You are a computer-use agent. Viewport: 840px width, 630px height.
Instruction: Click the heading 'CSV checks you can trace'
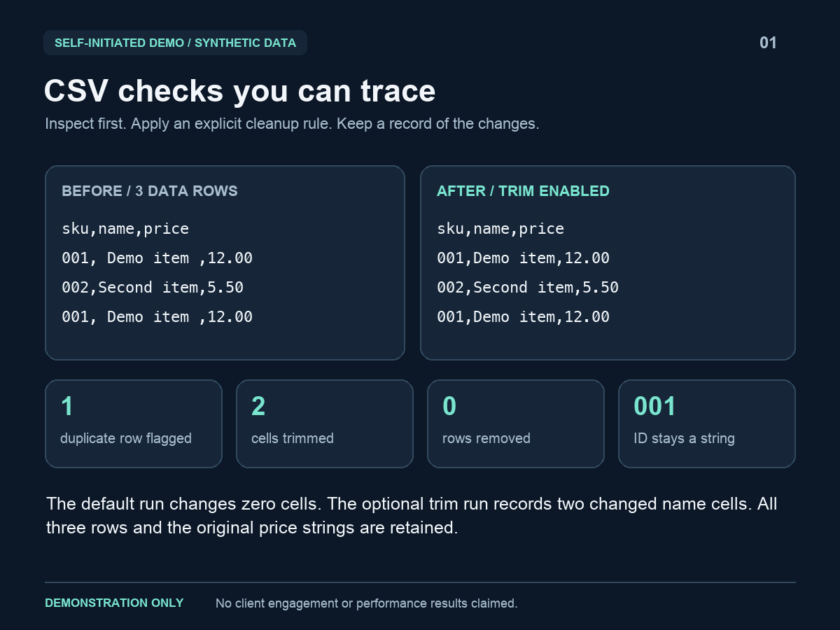tap(239, 91)
